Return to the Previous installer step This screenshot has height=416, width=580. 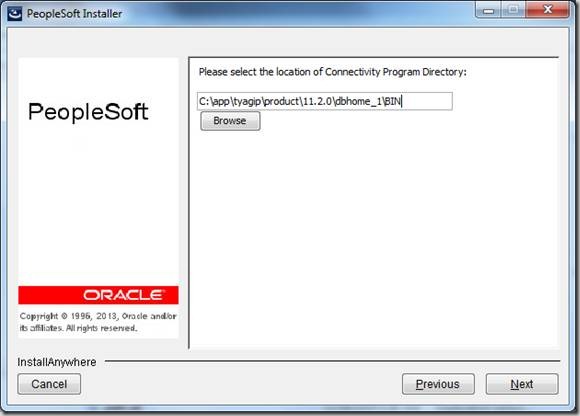click(438, 384)
